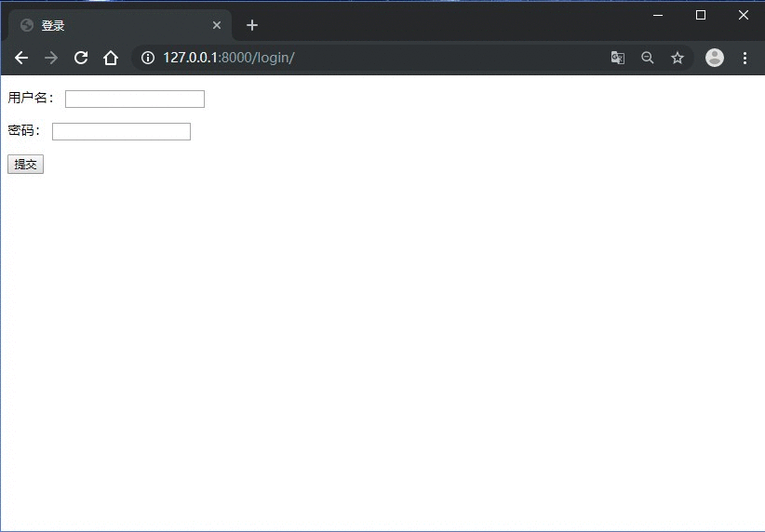Minimize the browser window
Viewport: 765px width, 532px height.
point(658,15)
